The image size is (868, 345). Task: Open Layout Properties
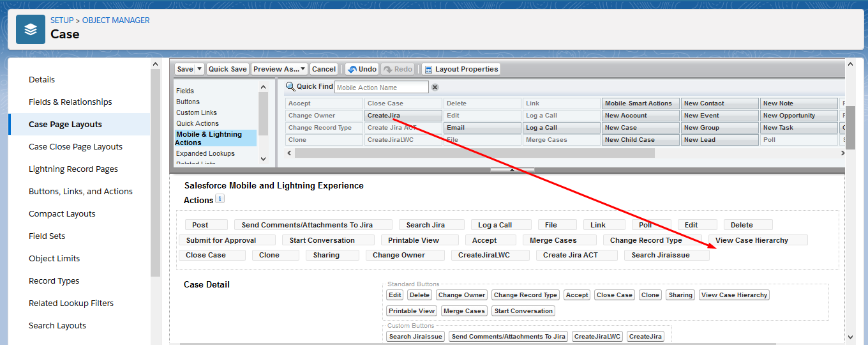tap(461, 69)
